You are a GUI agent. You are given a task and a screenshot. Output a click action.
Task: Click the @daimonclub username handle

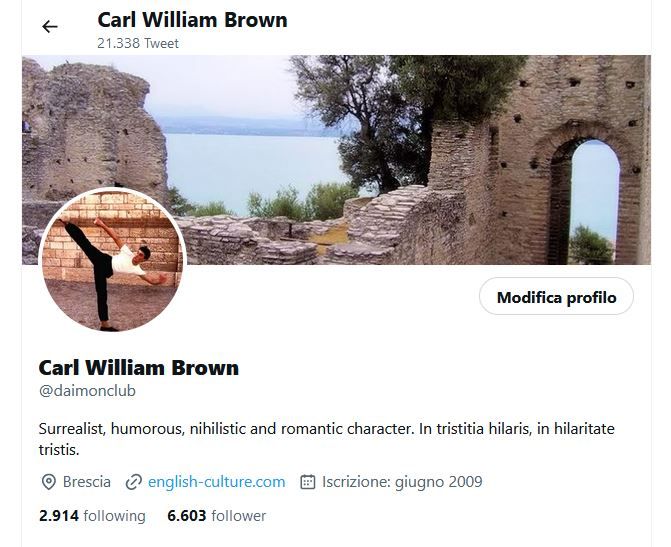[87, 391]
